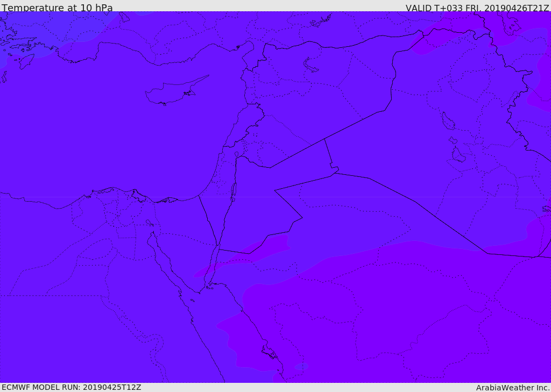This screenshot has width=551, height=392.
Task: Click the Dead Sea outline on map
Action: tap(233, 192)
